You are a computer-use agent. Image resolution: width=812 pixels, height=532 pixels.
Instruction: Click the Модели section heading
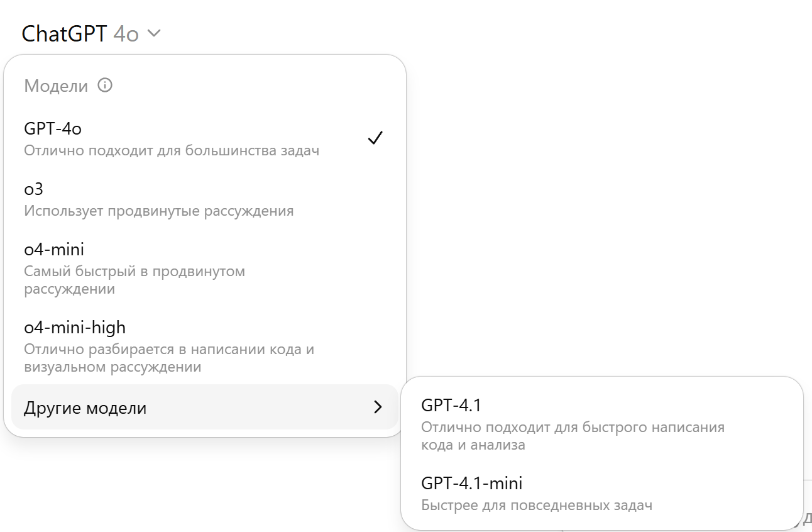point(56,86)
